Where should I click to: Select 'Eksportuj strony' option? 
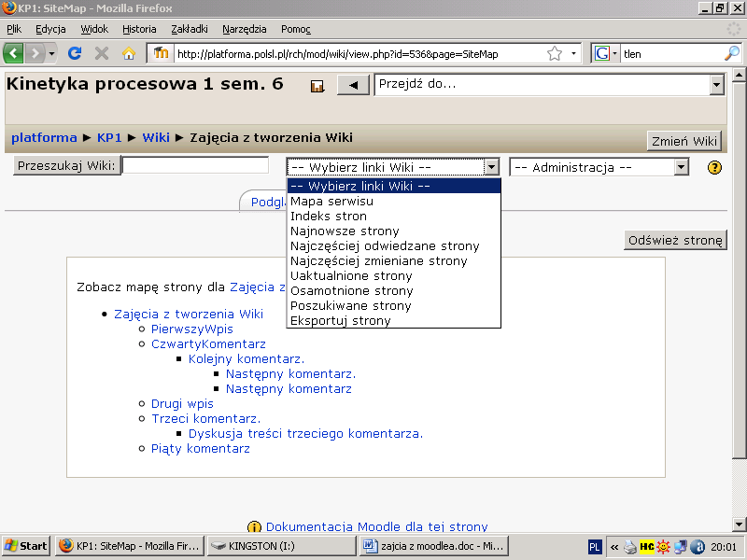click(x=393, y=320)
